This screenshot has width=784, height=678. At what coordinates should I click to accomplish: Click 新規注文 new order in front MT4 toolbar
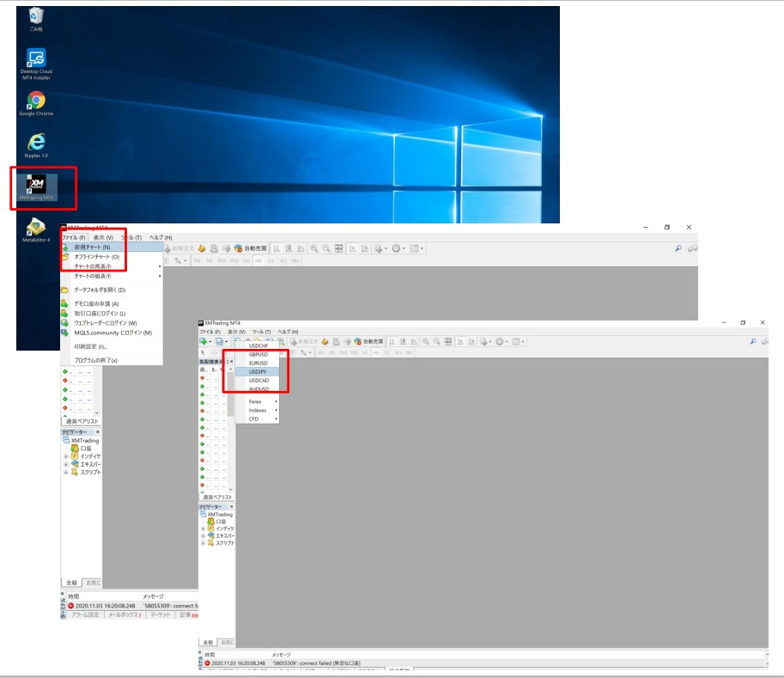point(304,342)
